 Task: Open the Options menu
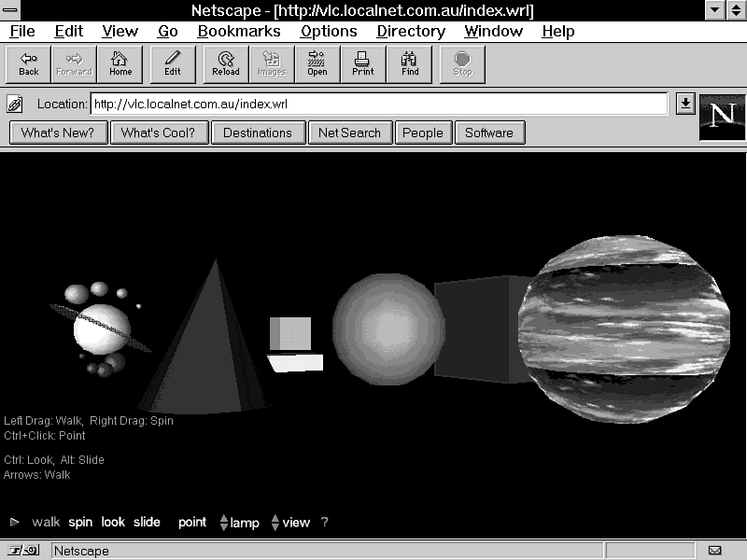click(x=329, y=31)
